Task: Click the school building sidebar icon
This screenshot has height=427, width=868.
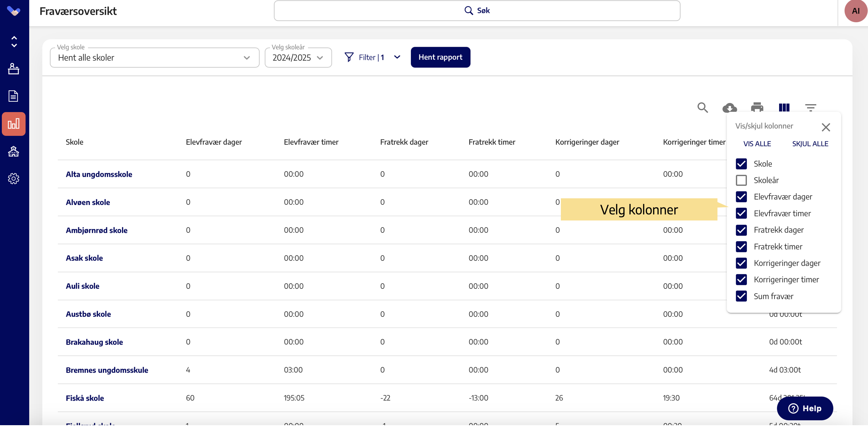Action: [13, 152]
